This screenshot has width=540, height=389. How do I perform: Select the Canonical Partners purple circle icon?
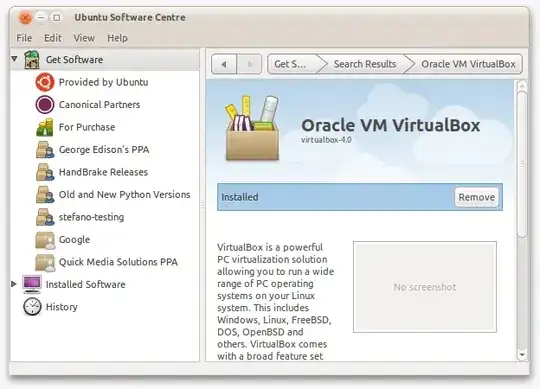point(45,105)
